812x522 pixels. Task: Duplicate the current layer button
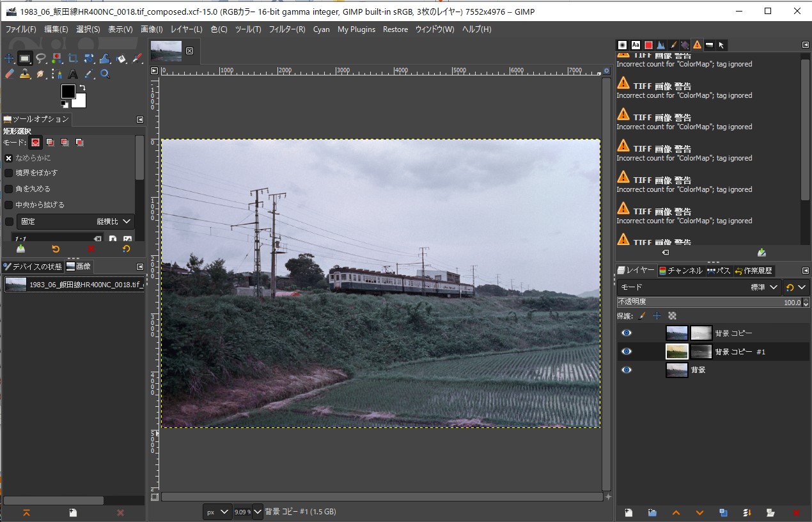pos(723,512)
